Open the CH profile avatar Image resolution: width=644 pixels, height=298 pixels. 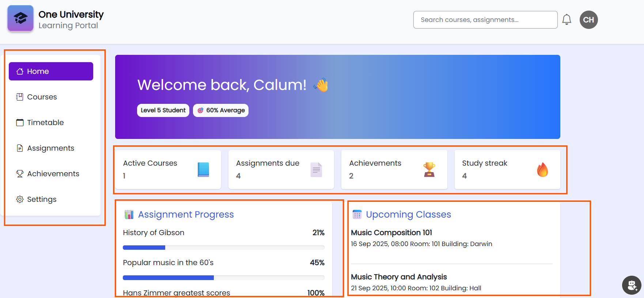pos(588,20)
